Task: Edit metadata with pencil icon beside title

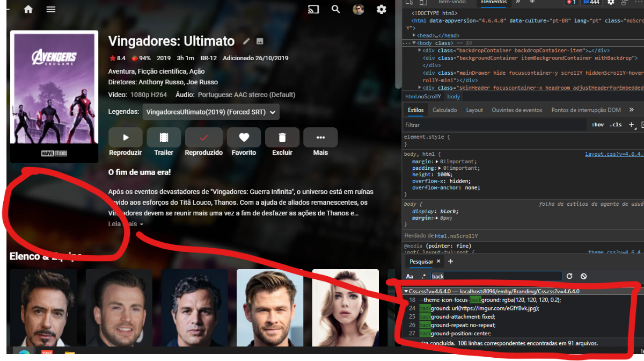Action: coord(246,41)
